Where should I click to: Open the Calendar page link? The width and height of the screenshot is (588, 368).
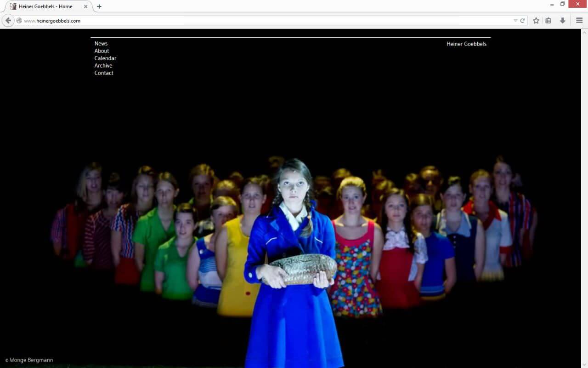click(105, 58)
